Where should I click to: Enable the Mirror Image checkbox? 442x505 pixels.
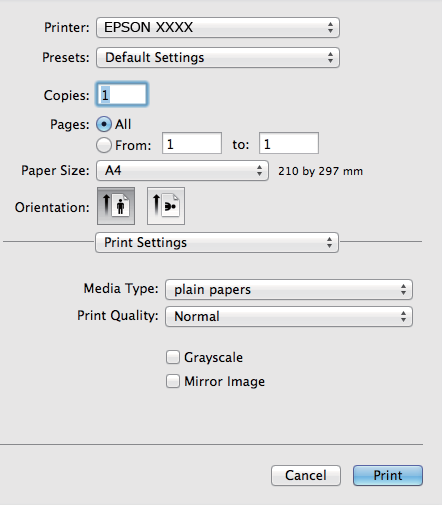click(x=173, y=381)
